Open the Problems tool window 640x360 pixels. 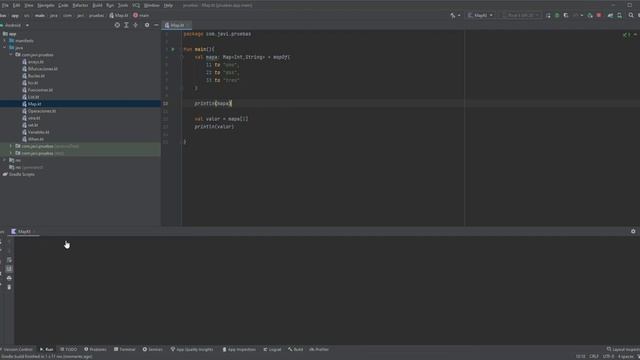click(95, 349)
